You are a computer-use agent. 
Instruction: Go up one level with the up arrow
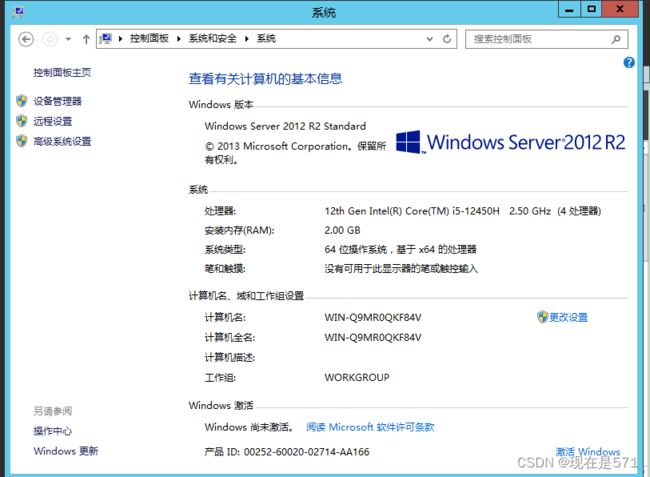tap(86, 39)
